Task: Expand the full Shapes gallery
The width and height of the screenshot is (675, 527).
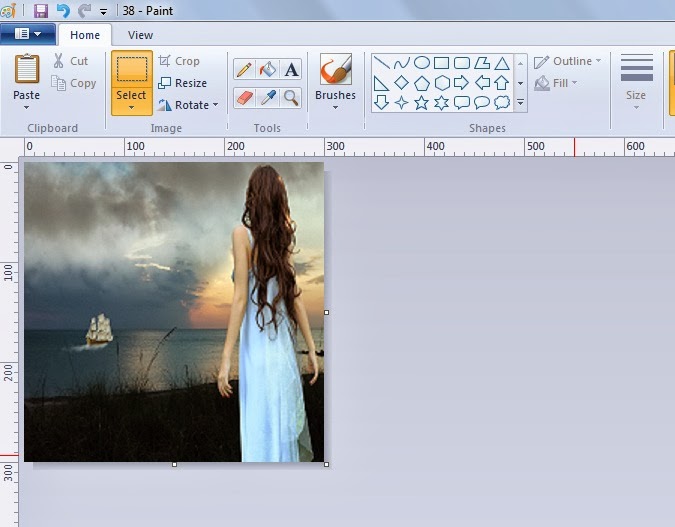Action: tap(520, 103)
